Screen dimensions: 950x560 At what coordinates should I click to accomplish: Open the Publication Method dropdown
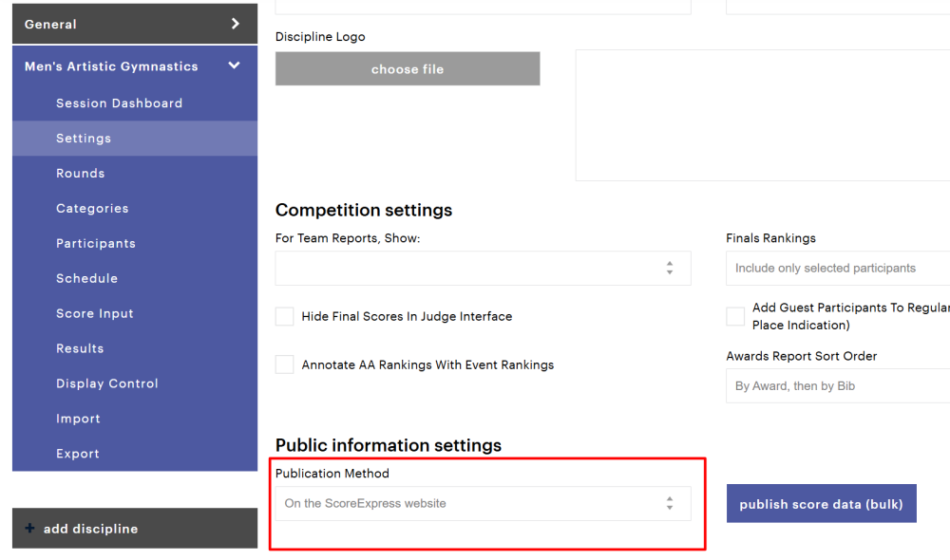pyautogui.click(x=483, y=504)
